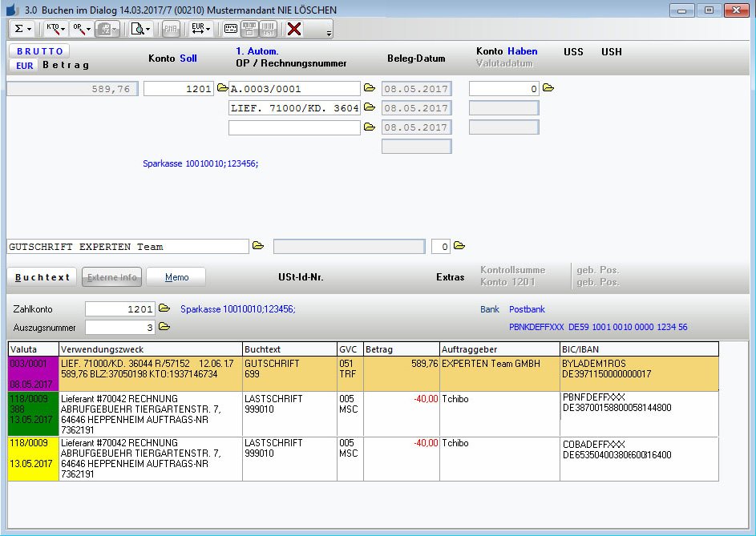This screenshot has height=536, width=756.
Task: Click the purple Valuta cell 003/0001
Action: (33, 373)
